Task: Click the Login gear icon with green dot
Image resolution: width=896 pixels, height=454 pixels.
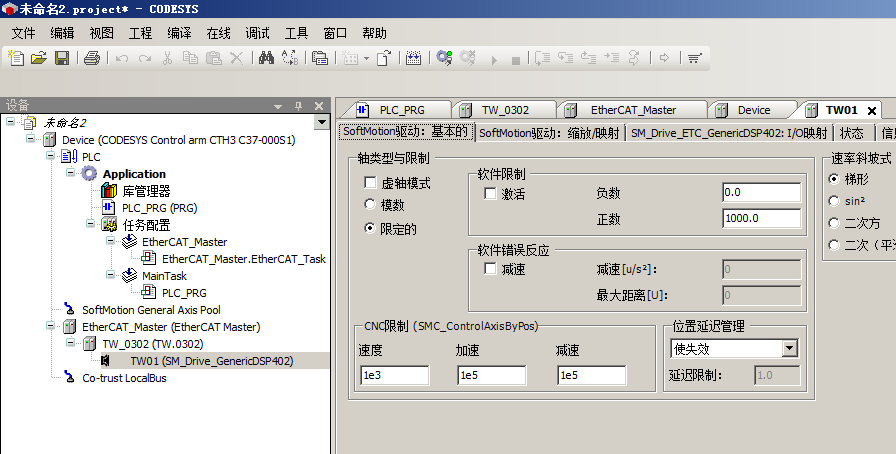Action: pyautogui.click(x=444, y=58)
